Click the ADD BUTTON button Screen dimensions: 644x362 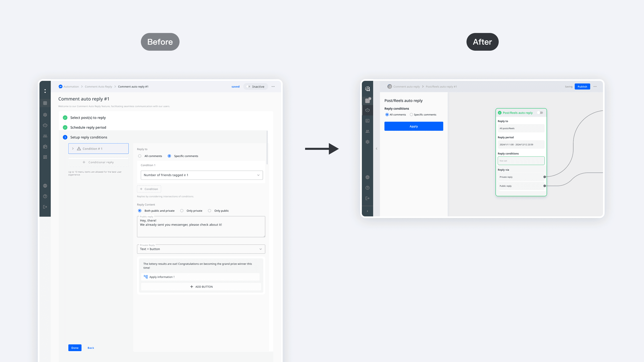pos(201,287)
